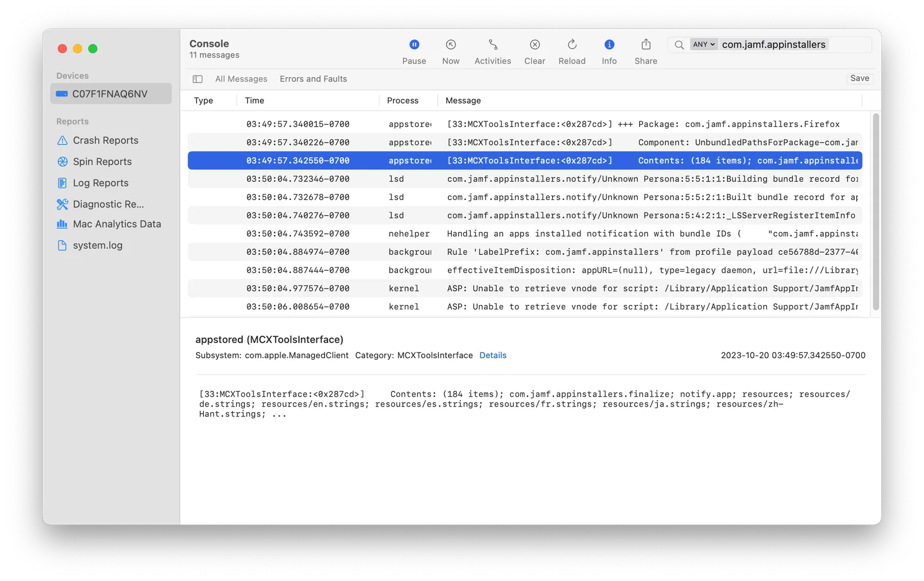
Task: Switch to the All Messages tab
Action: 241,79
